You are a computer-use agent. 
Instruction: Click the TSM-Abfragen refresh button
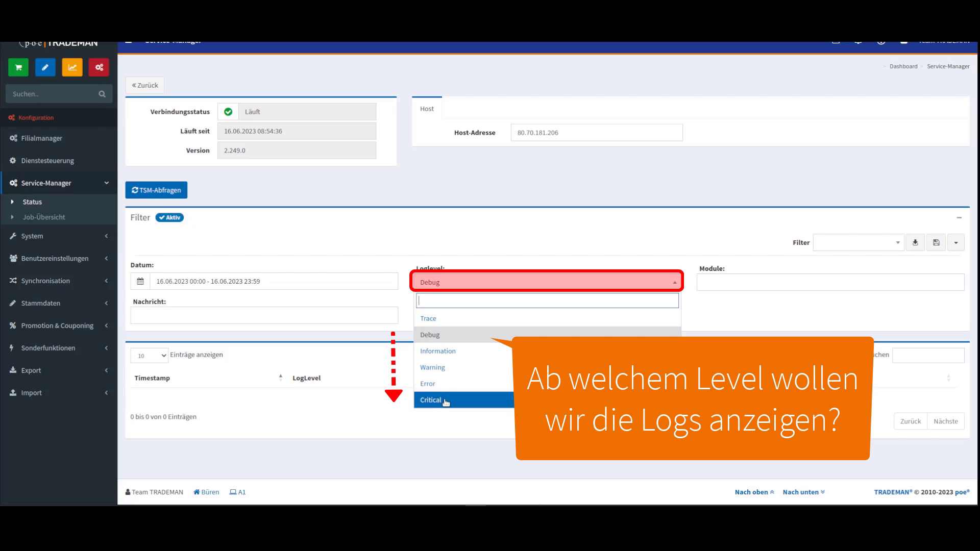[156, 190]
